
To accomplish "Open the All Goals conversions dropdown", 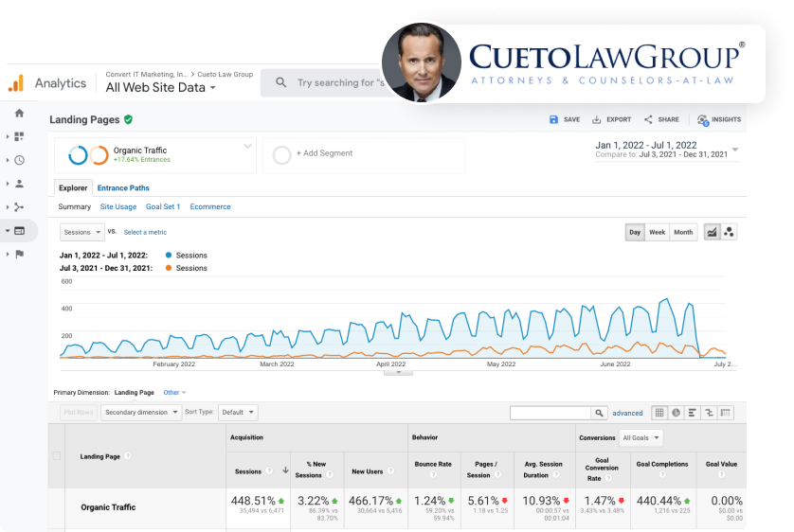I will click(641, 438).
